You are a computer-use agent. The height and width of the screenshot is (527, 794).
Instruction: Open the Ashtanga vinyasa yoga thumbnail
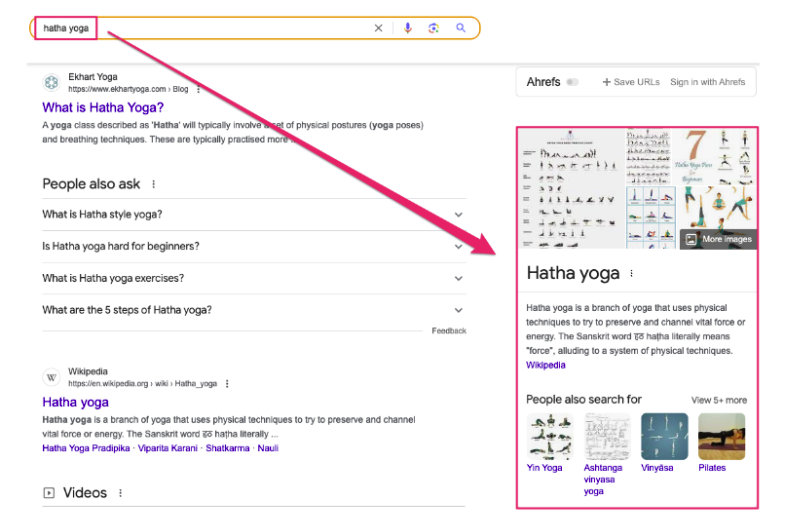pyautogui.click(x=607, y=436)
